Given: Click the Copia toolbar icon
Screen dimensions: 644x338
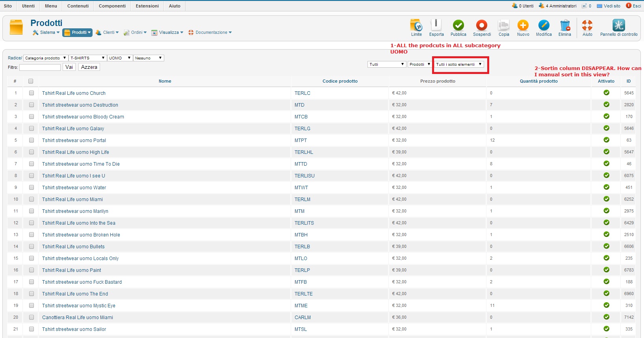Looking at the screenshot, I should [503, 26].
